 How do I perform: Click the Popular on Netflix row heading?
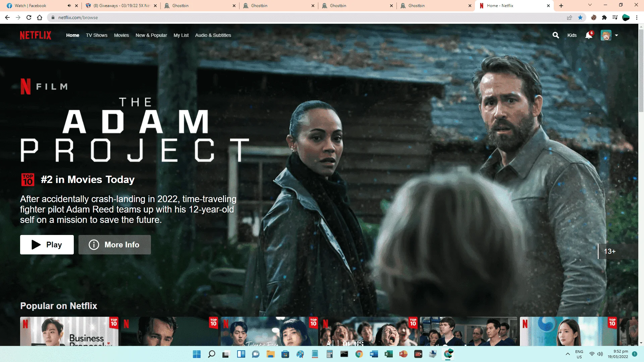[59, 306]
